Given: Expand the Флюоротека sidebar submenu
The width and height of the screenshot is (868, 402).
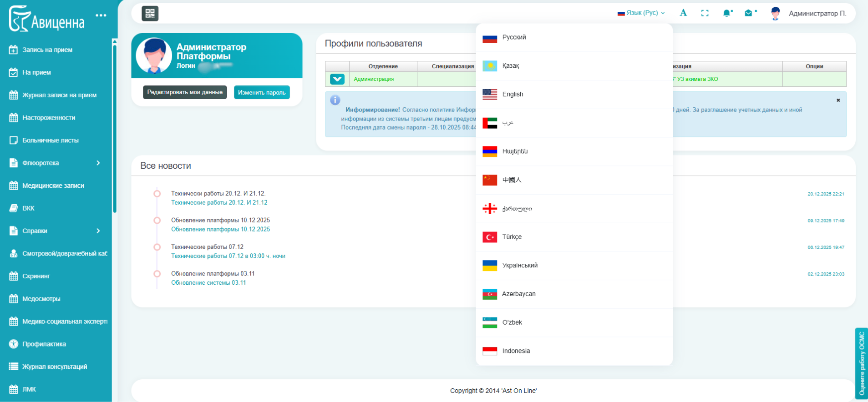Looking at the screenshot, I should coord(98,163).
